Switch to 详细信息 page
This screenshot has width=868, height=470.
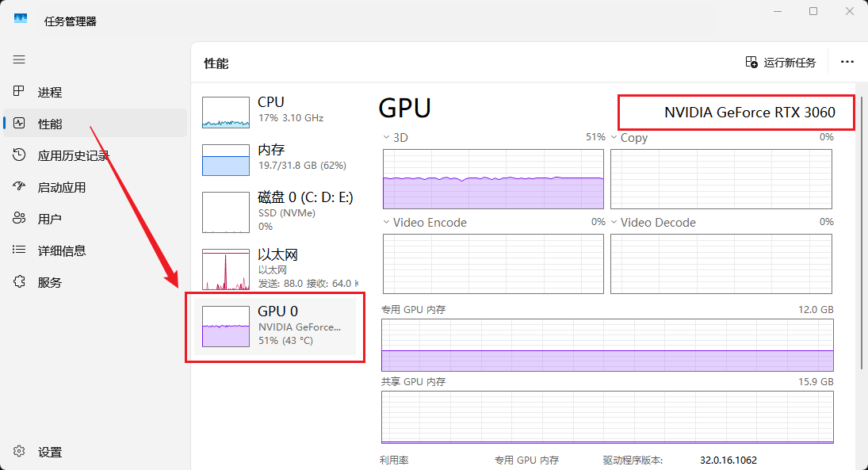[62, 250]
